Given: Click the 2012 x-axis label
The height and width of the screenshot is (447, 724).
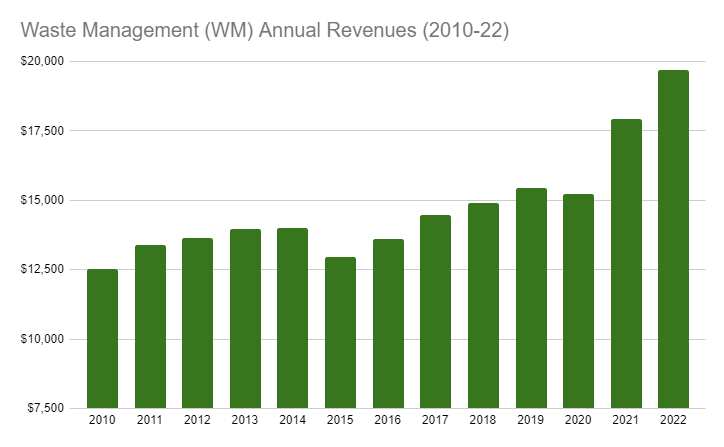Looking at the screenshot, I should coord(197,420).
